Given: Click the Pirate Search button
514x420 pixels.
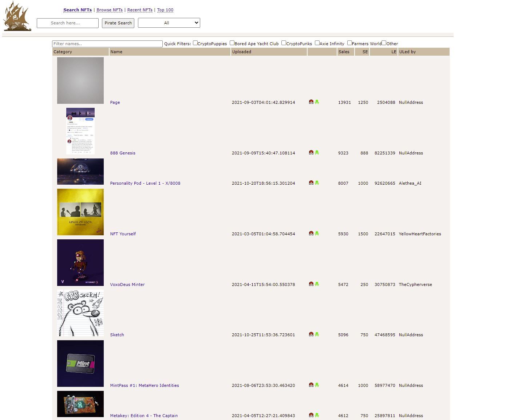Looking at the screenshot, I should pos(118,23).
